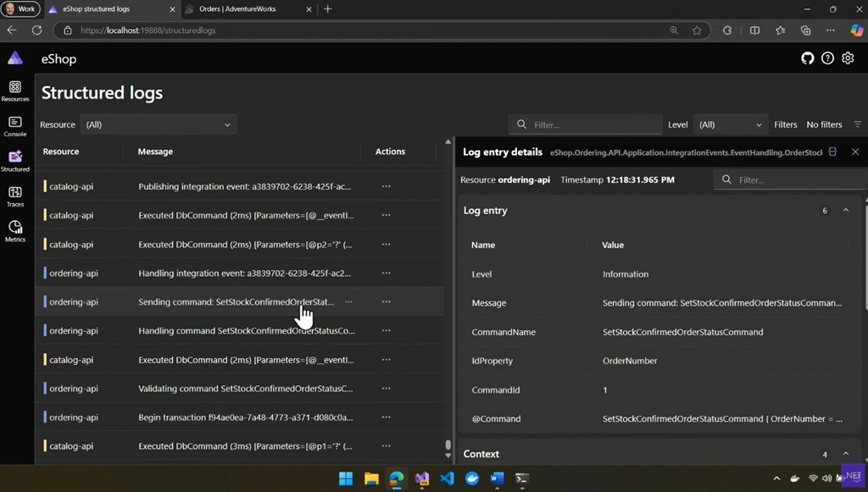Click the Help question mark icon
Screen dimensions: 868x492
click(x=827, y=58)
